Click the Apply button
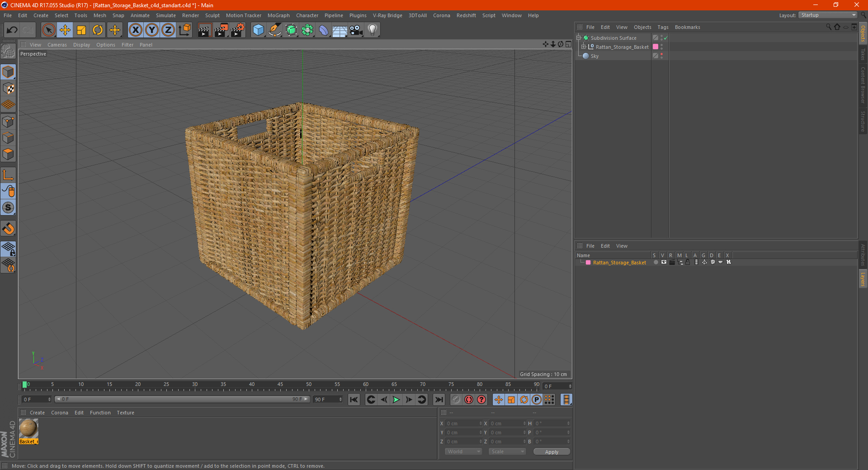This screenshot has width=868, height=470. pyautogui.click(x=552, y=452)
